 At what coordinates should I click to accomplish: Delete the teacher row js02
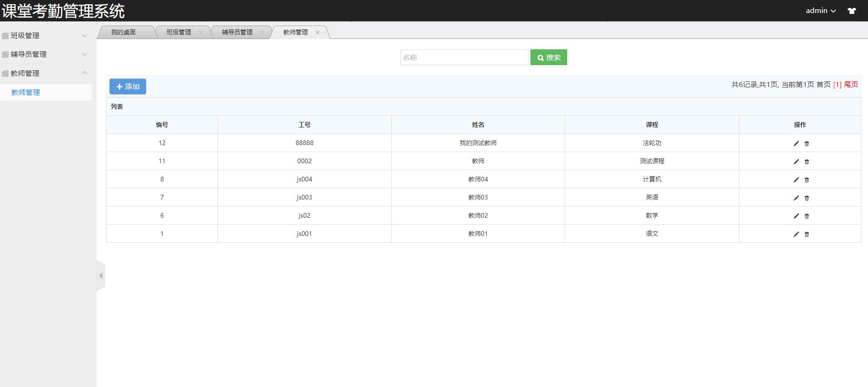(x=807, y=216)
